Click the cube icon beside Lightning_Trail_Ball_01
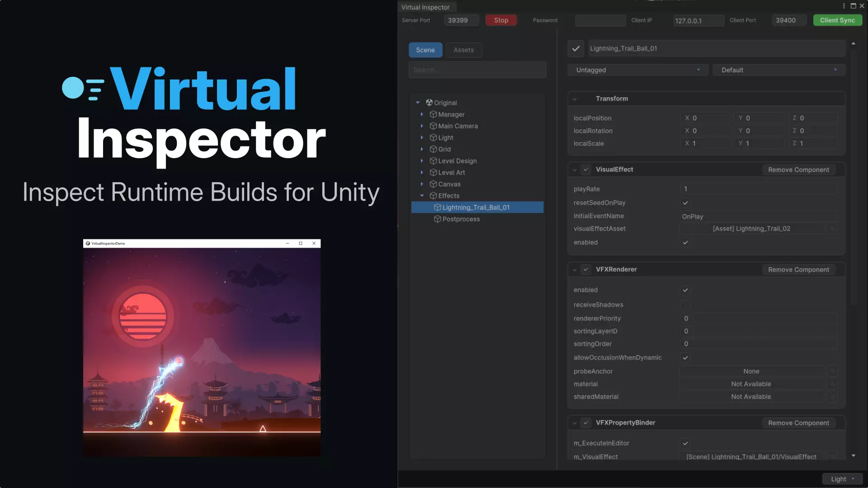This screenshot has width=868, height=488. 437,207
